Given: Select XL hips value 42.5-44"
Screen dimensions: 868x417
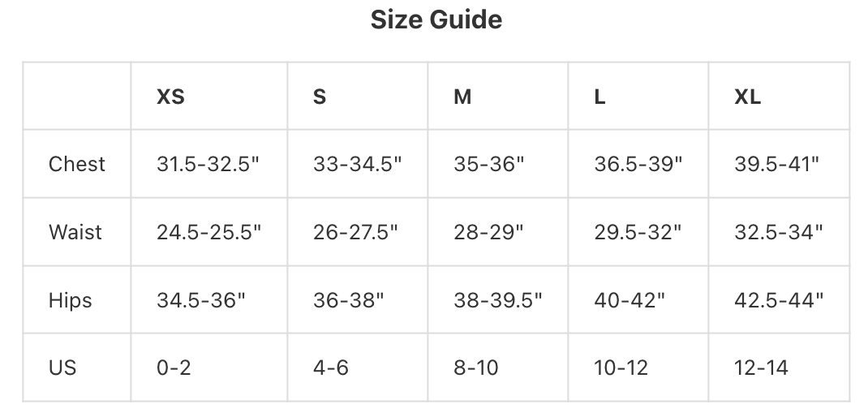Looking at the screenshot, I should [x=779, y=300].
